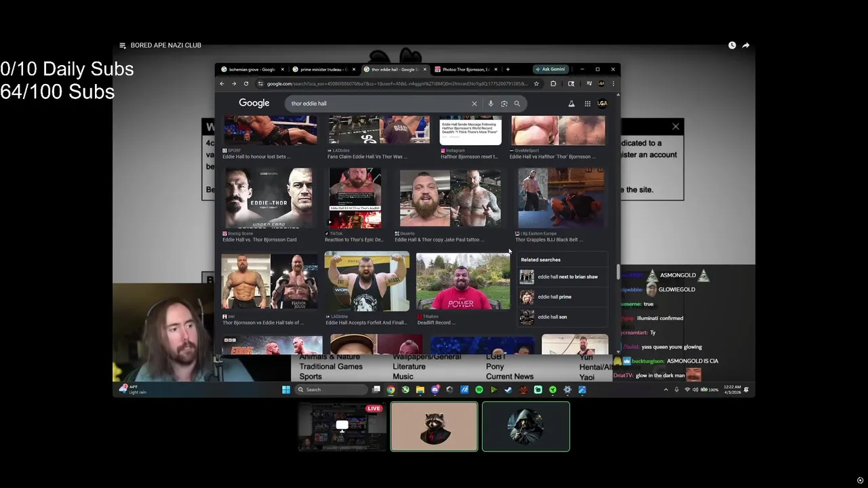Viewport: 868px width, 488px height.
Task: Click Traditional Games board link
Action: 331,367
